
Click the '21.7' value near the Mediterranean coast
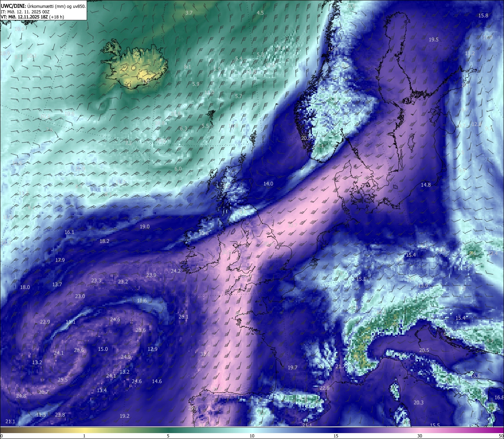tap(341, 367)
